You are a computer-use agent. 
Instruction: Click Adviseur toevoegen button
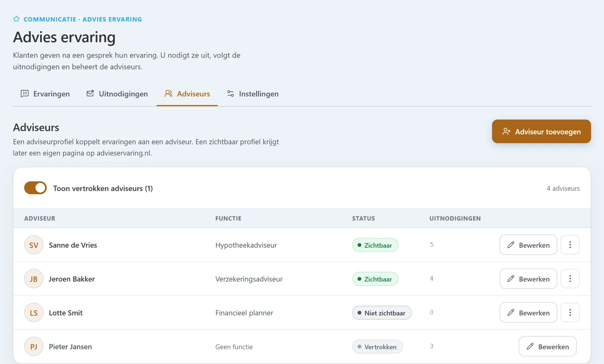[542, 131]
